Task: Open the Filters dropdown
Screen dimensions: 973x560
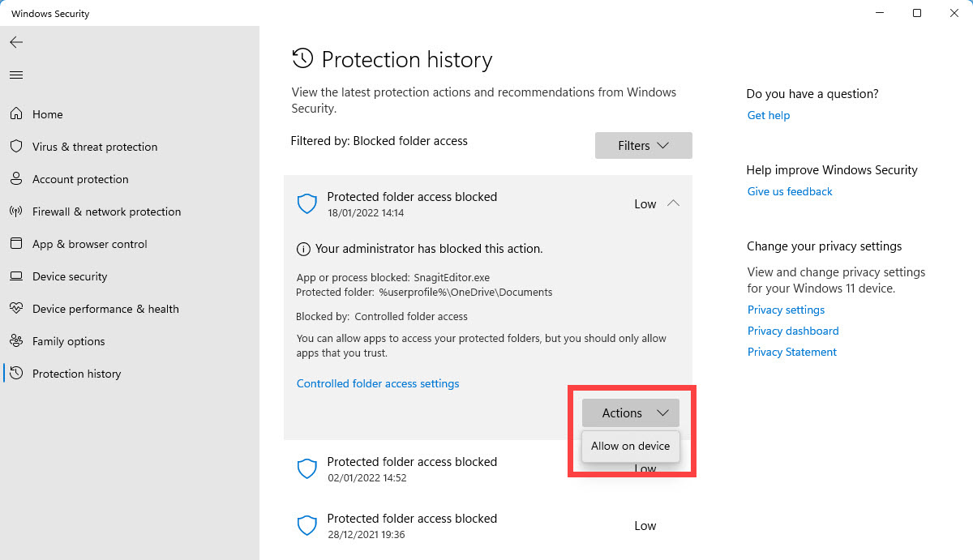Action: 643,146
